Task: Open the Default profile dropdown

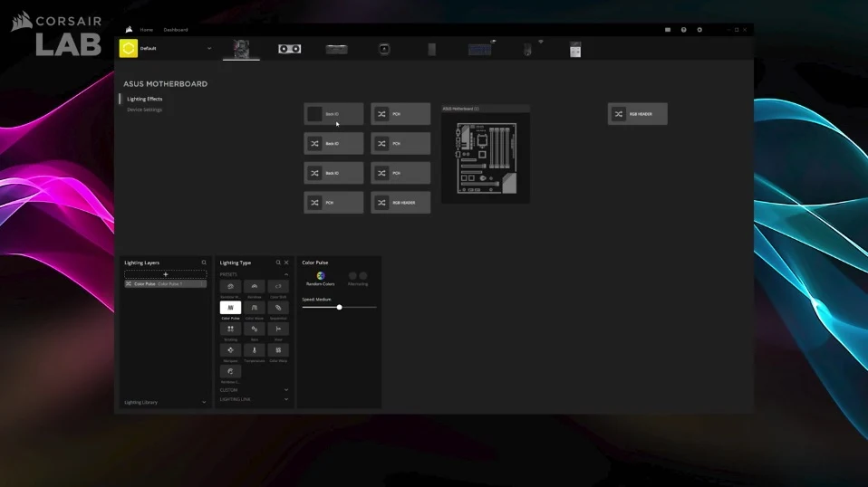Action: tap(166, 49)
